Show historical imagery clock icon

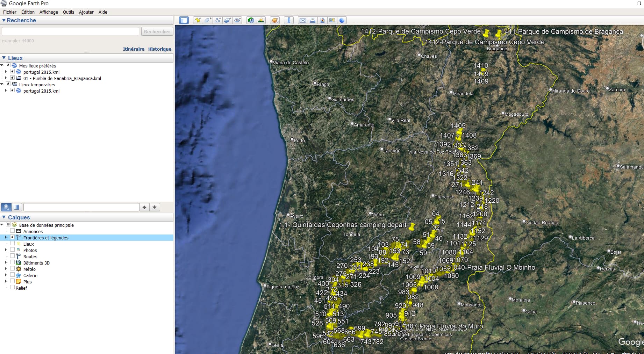click(251, 20)
